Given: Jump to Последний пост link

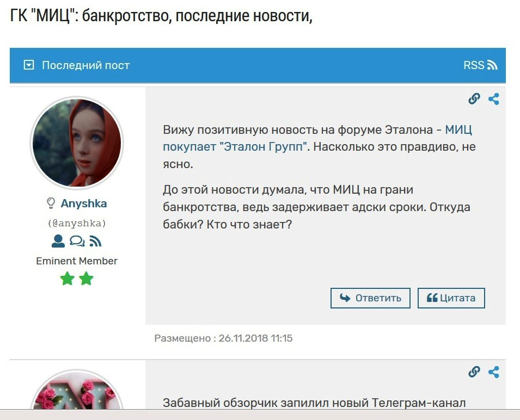Looking at the screenshot, I should click(85, 65).
